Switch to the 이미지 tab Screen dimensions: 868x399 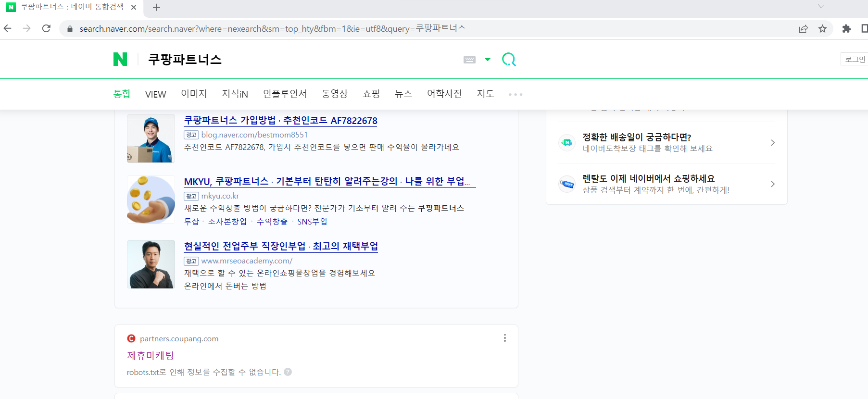click(194, 94)
